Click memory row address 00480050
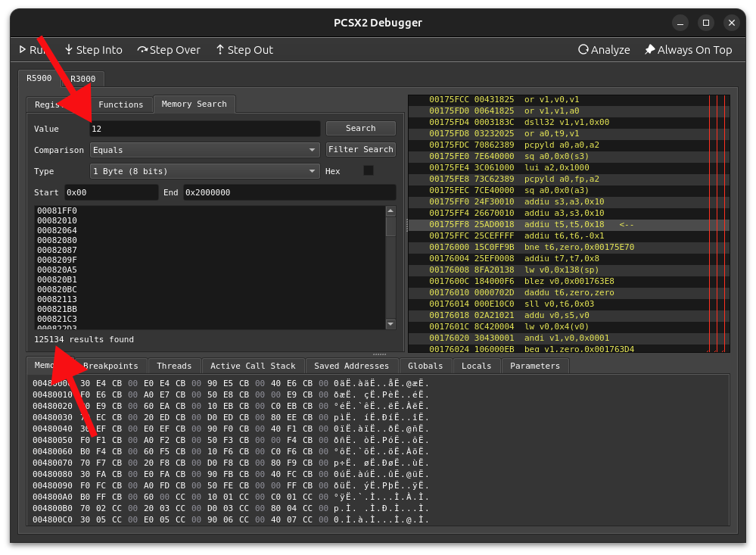 click(52, 440)
